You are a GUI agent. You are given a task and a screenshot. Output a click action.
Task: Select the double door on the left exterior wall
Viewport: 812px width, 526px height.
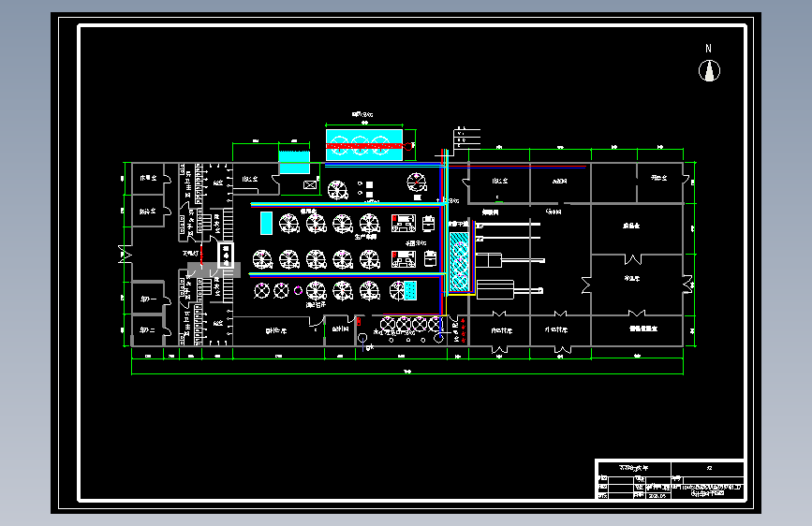click(x=125, y=255)
